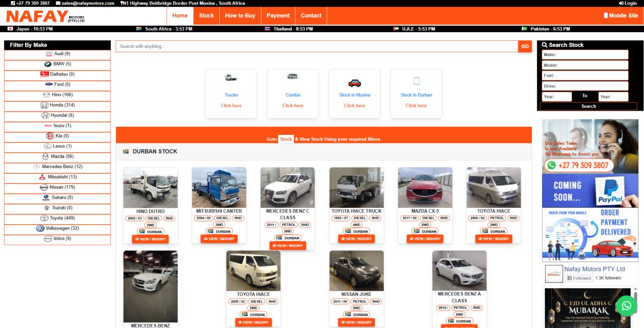Filter by the Honda logo
Viewport: 644px width, 328px height.
pyautogui.click(x=44, y=105)
